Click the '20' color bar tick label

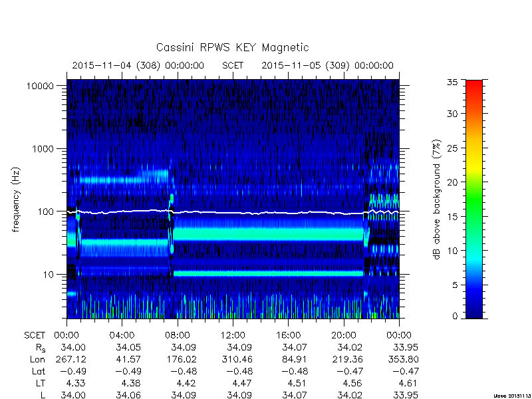[x=452, y=182]
